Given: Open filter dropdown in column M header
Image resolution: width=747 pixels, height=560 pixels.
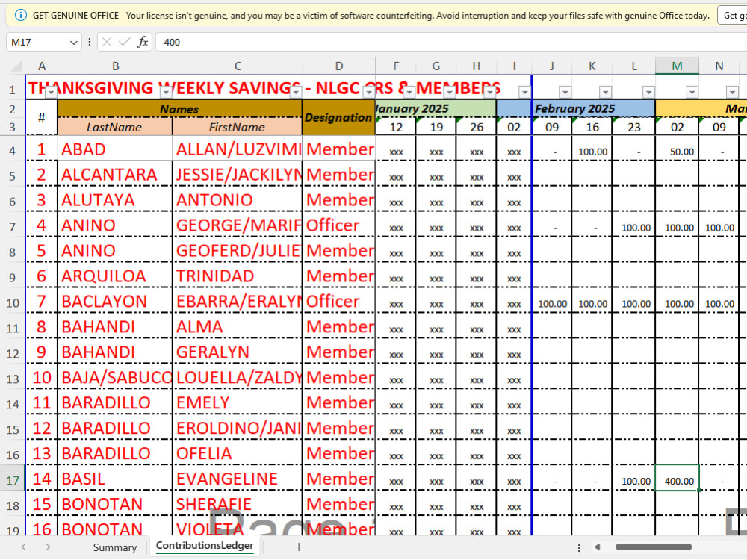Looking at the screenshot, I should 692,91.
